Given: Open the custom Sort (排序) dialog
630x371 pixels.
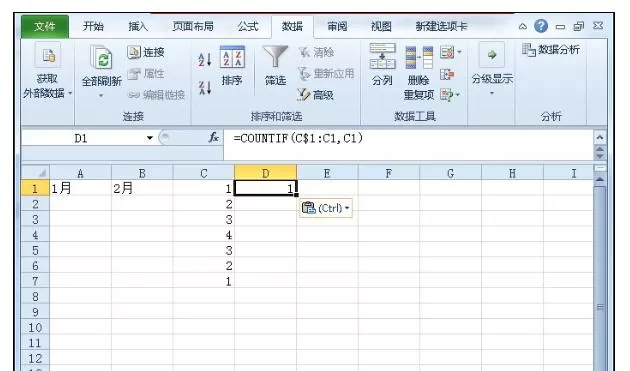Looking at the screenshot, I should pyautogui.click(x=232, y=66).
